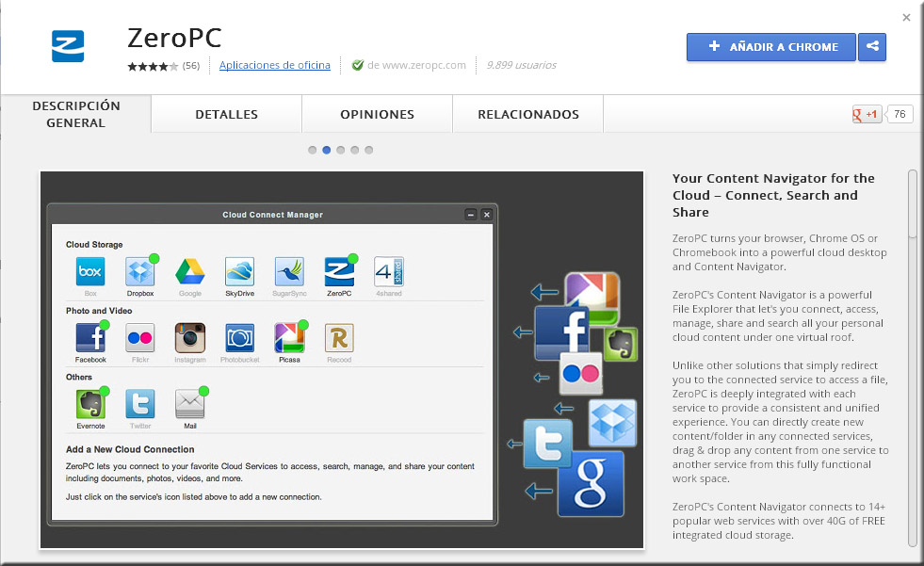Viewport: 924px width, 566px height.
Task: Click the Add a New Cloud Connection heading
Action: pyautogui.click(x=130, y=449)
